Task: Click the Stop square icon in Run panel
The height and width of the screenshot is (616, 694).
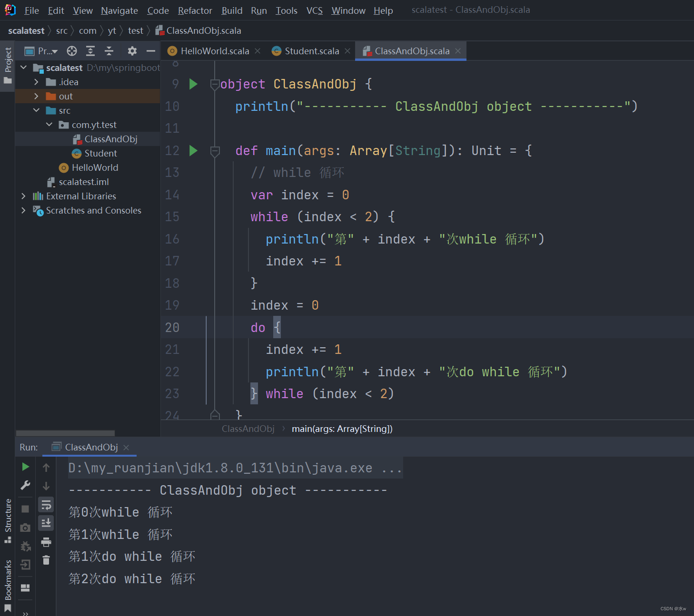Action: pyautogui.click(x=25, y=509)
